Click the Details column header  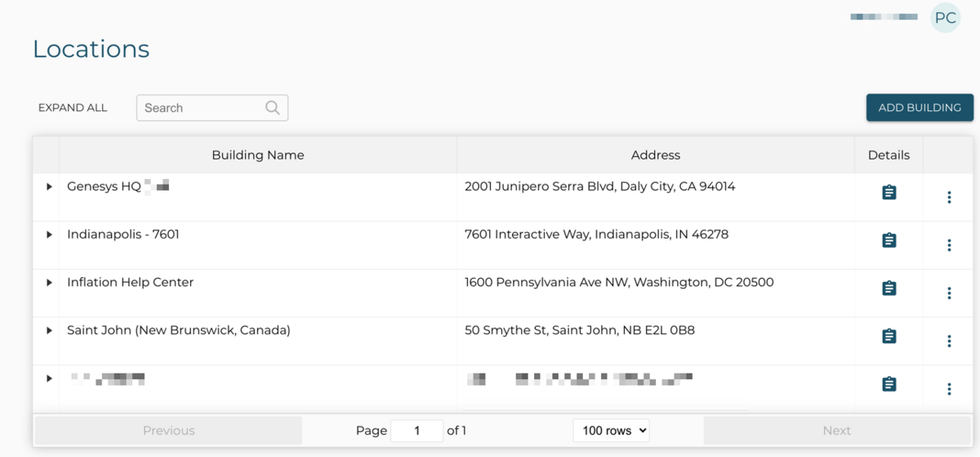point(889,155)
